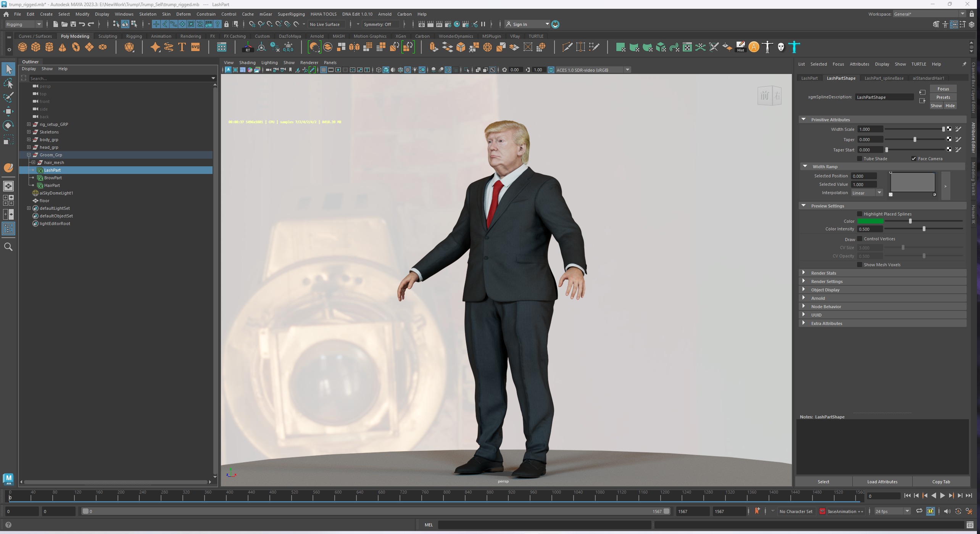Click the cyan T-pose figure shelf icon
This screenshot has height=534, width=980.
[x=794, y=47]
